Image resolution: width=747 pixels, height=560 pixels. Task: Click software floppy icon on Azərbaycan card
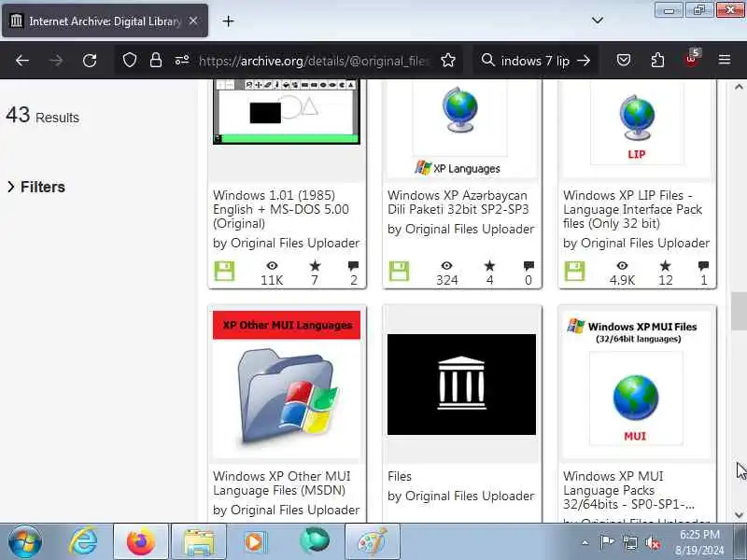tap(399, 272)
